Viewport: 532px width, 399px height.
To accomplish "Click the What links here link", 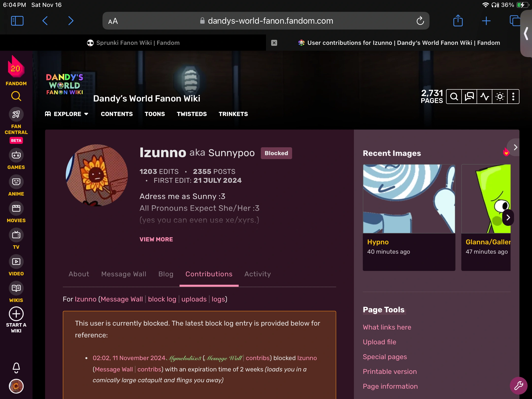I will tap(387, 327).
